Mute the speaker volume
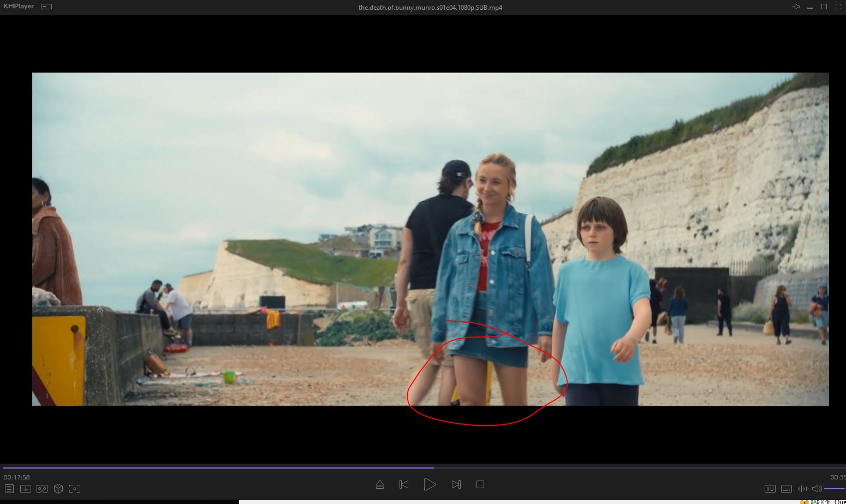 817,489
